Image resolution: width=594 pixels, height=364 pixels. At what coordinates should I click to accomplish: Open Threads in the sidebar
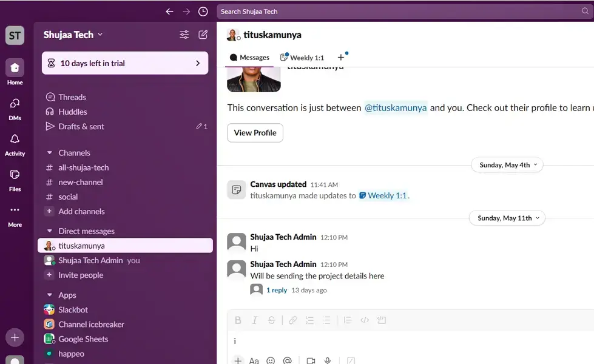[125, 97]
